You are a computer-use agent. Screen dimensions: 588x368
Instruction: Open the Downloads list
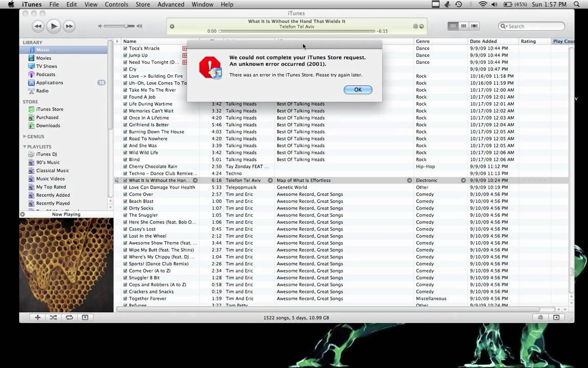(48, 126)
